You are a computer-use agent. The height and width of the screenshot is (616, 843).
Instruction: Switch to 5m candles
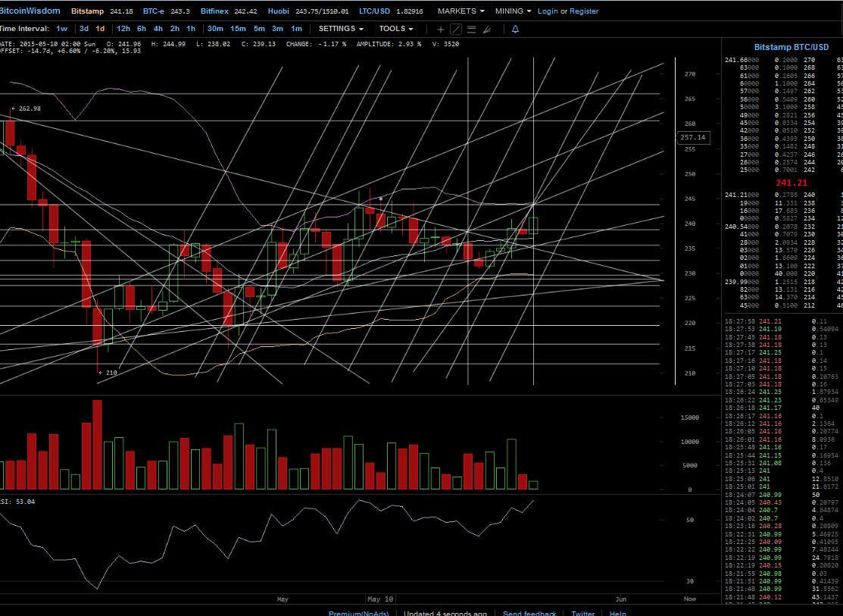pos(259,29)
